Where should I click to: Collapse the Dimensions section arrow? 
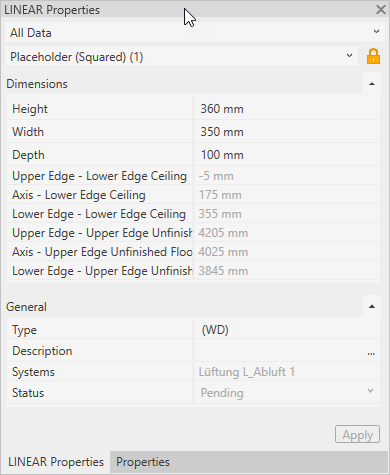coord(372,84)
